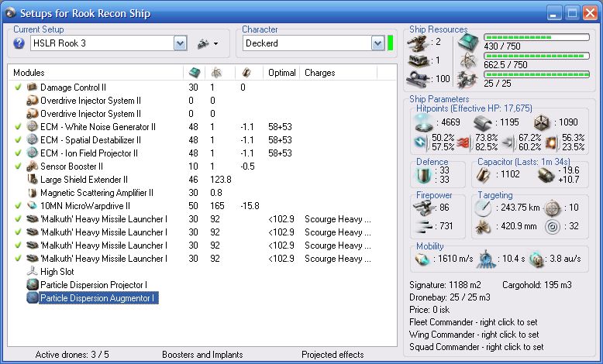Click the Price: 0 isk text
The image size is (603, 364).
click(x=429, y=310)
